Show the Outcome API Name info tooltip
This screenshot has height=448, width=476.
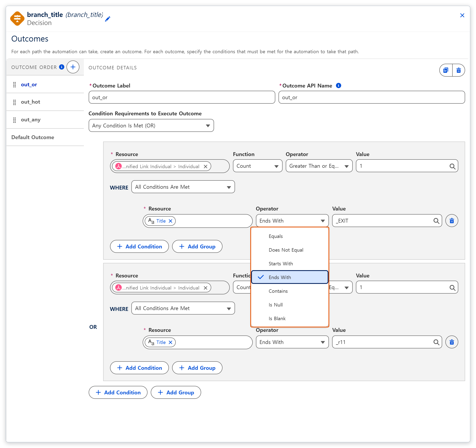click(x=338, y=85)
